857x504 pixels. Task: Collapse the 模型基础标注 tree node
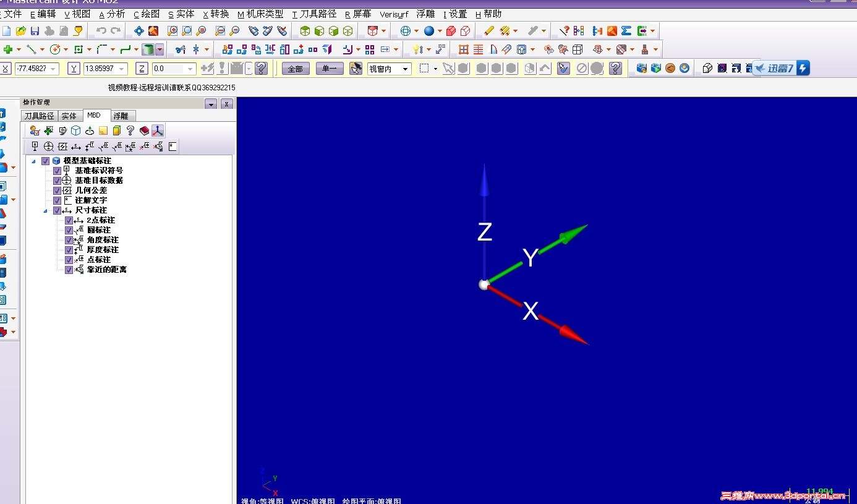tap(33, 161)
